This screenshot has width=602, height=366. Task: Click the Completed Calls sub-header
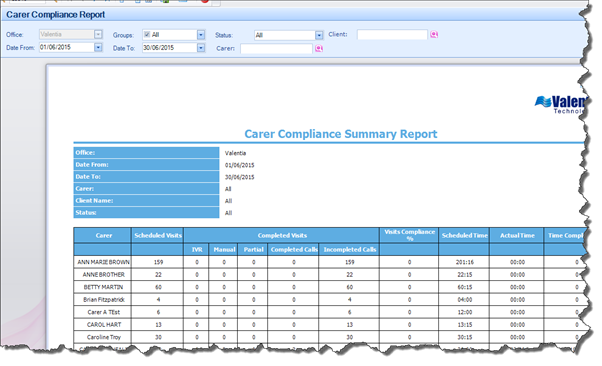click(x=293, y=250)
